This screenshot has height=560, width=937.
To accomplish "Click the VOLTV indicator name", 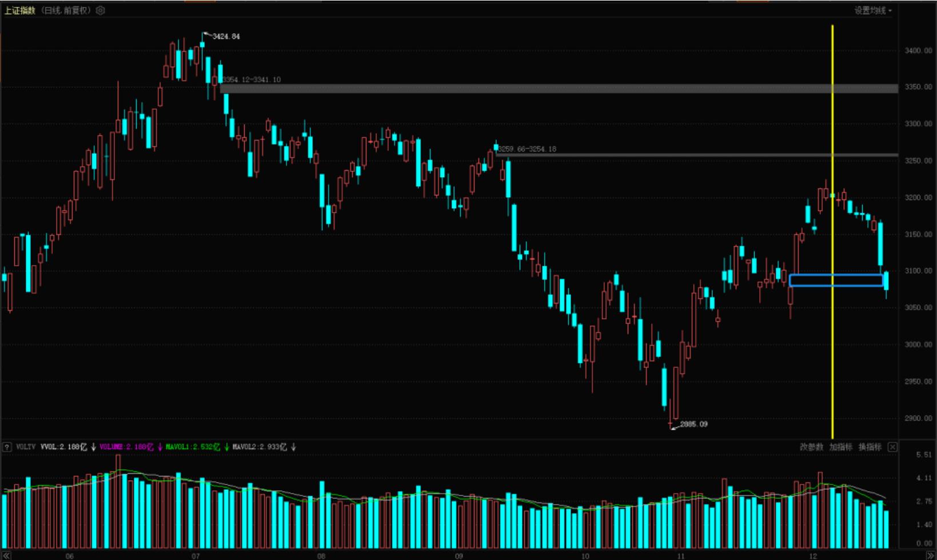I will click(26, 447).
